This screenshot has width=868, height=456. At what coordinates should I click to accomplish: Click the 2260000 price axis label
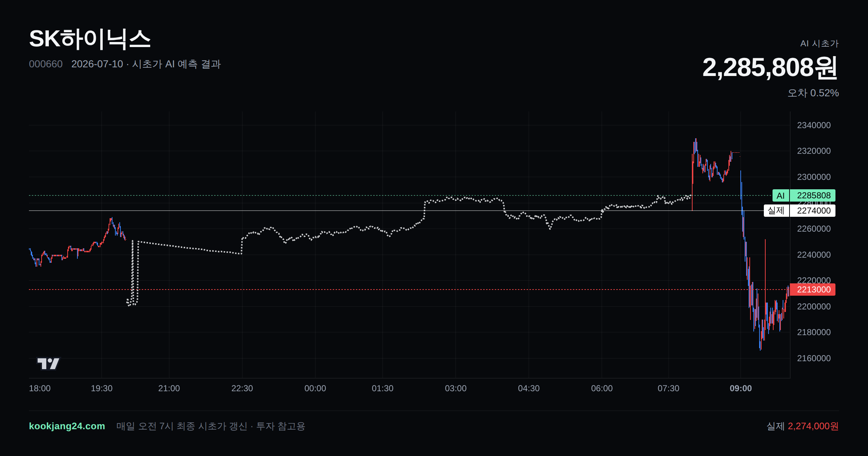click(814, 229)
